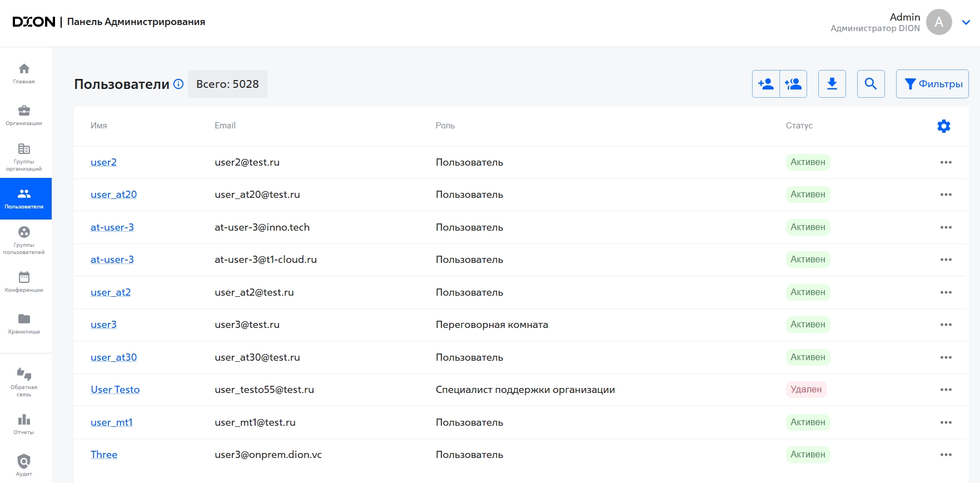Click the Имя column header
980x483 pixels.
(x=99, y=126)
